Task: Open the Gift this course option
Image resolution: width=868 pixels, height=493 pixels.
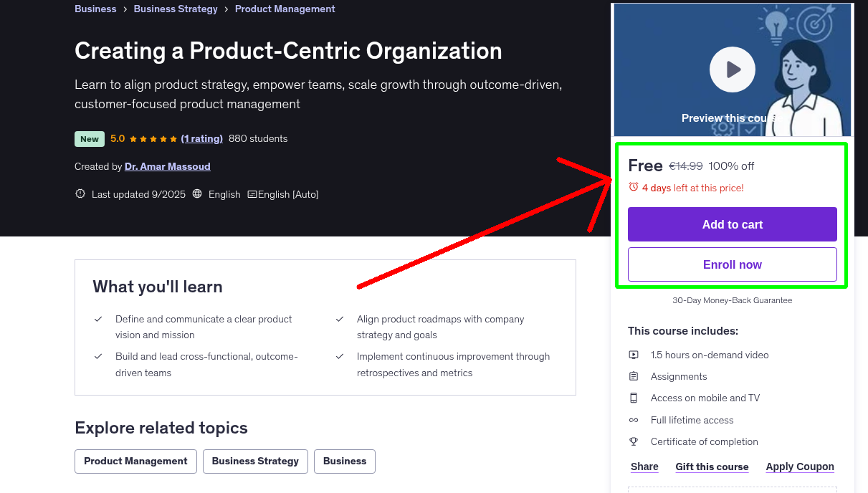Action: point(712,466)
